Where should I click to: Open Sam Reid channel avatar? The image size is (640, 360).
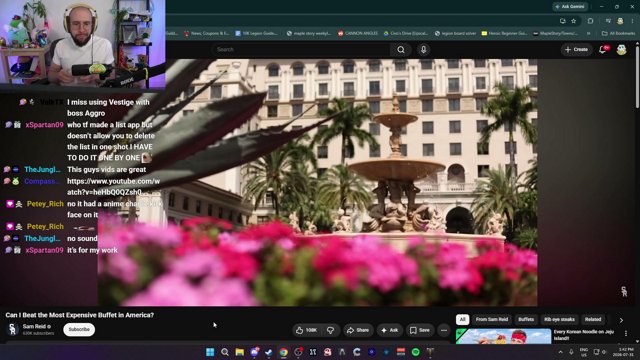tap(13, 329)
